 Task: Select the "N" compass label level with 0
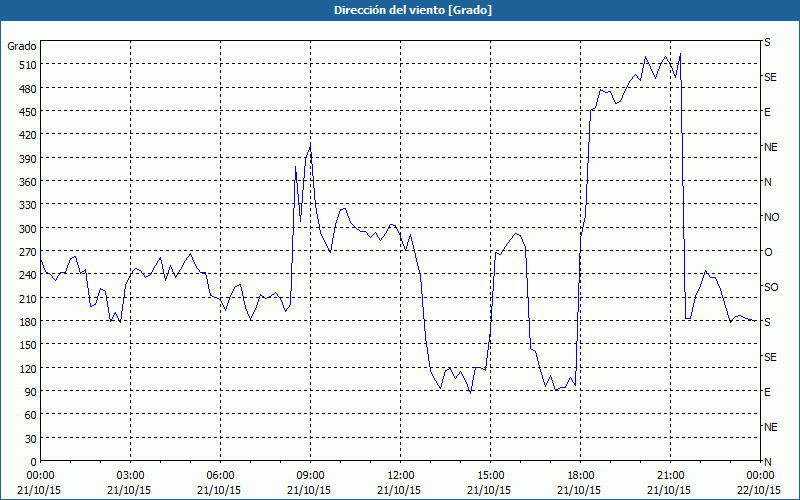[x=767, y=462]
